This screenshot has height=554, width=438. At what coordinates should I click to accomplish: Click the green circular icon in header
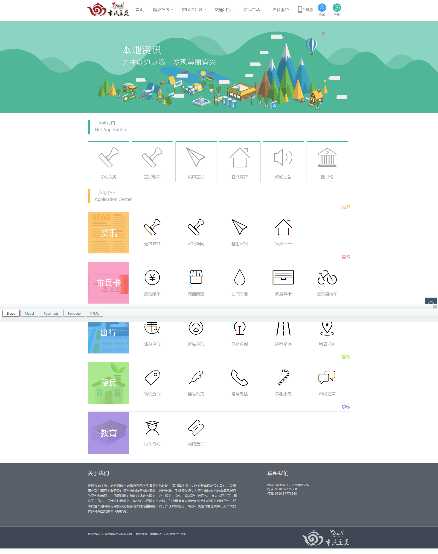(337, 8)
